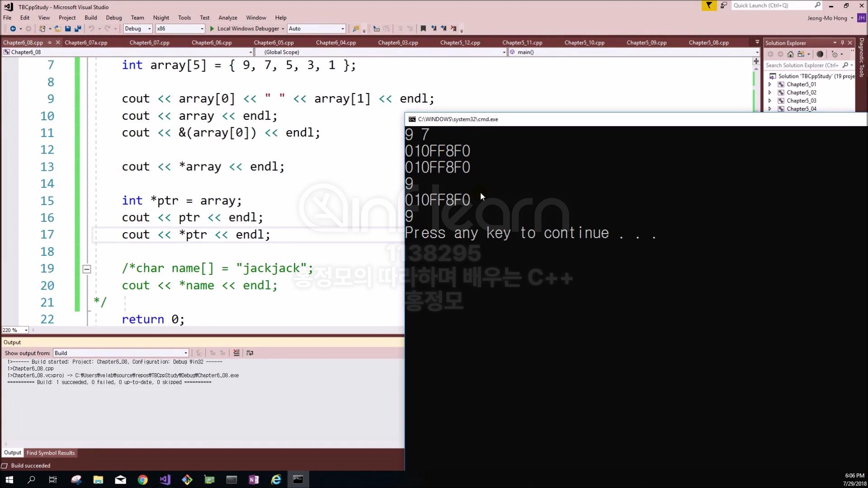Click the Pending Changes Filter clock icon
The height and width of the screenshot is (488, 868).
[x=835, y=54]
